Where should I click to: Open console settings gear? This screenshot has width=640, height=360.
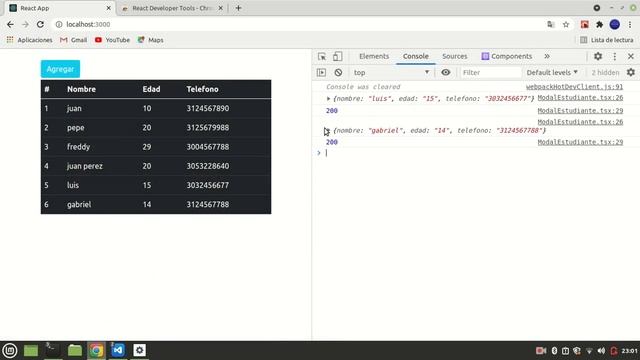pyautogui.click(x=631, y=73)
